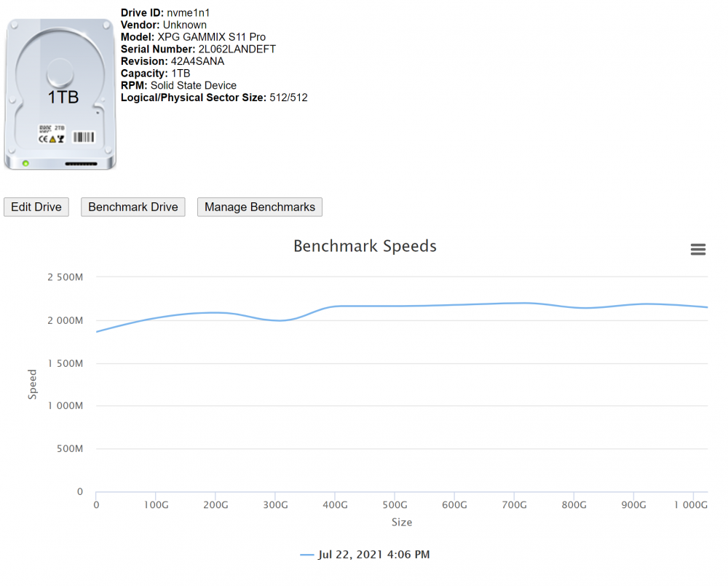
Task: Click the 500G x-axis label
Action: click(x=395, y=504)
